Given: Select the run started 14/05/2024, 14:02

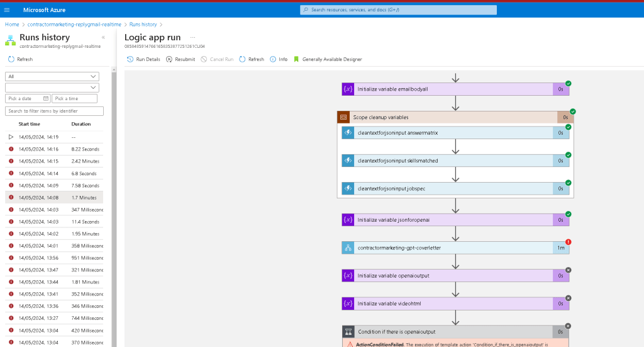Looking at the screenshot, I should click(54, 234).
